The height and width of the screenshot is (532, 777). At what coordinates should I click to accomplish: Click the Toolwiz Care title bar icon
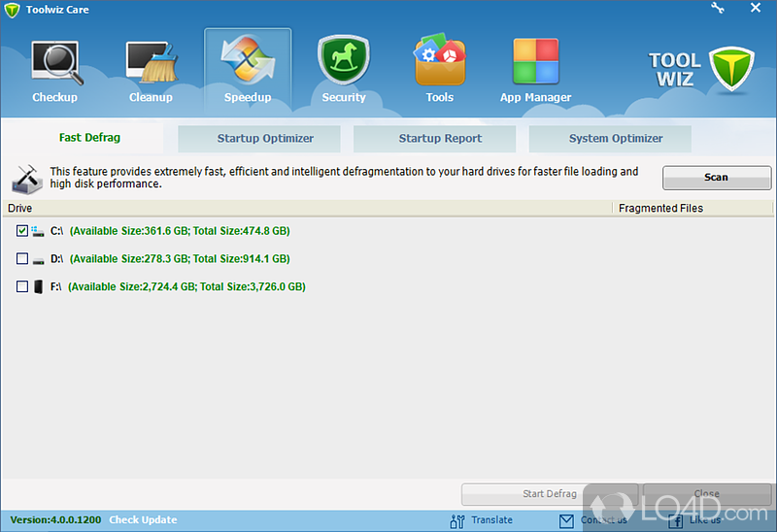12,10
